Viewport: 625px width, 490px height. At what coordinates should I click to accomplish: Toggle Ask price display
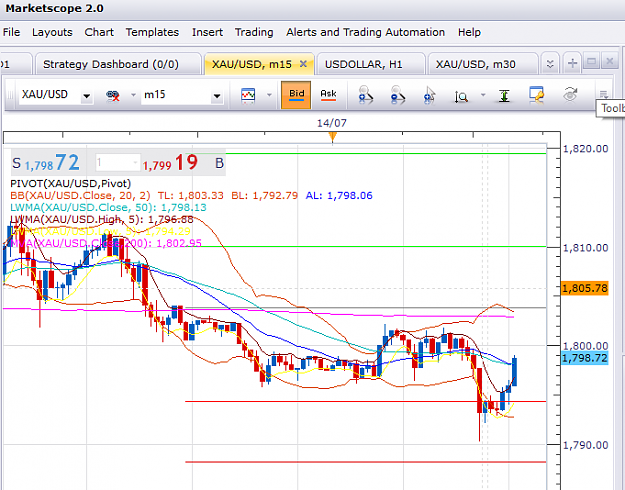[328, 95]
